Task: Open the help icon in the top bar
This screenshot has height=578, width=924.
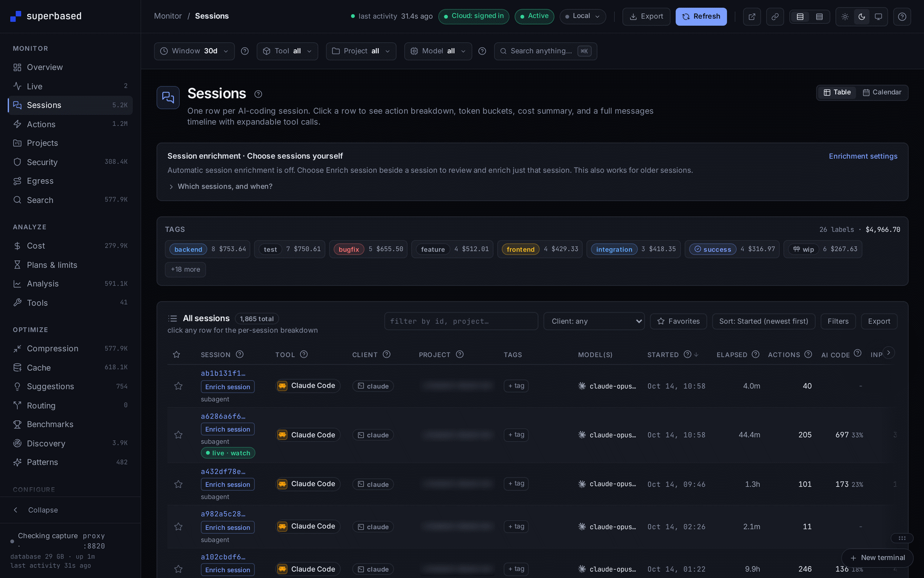Action: [902, 16]
